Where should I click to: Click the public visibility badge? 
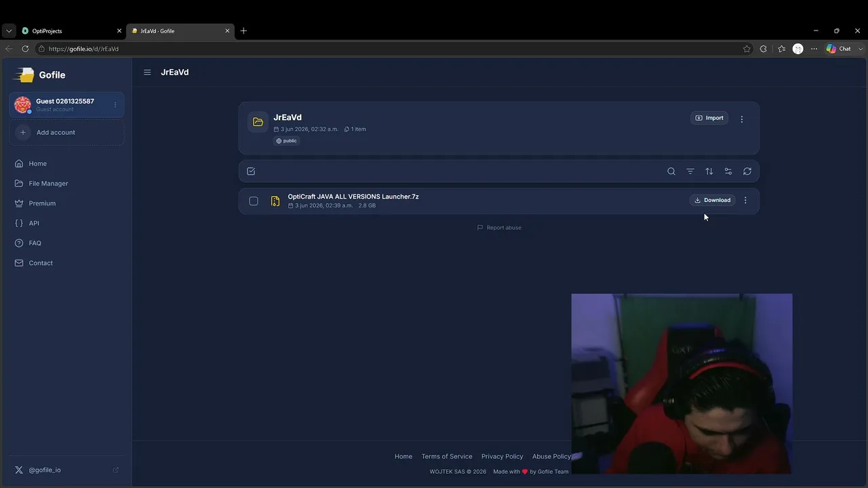tap(287, 141)
